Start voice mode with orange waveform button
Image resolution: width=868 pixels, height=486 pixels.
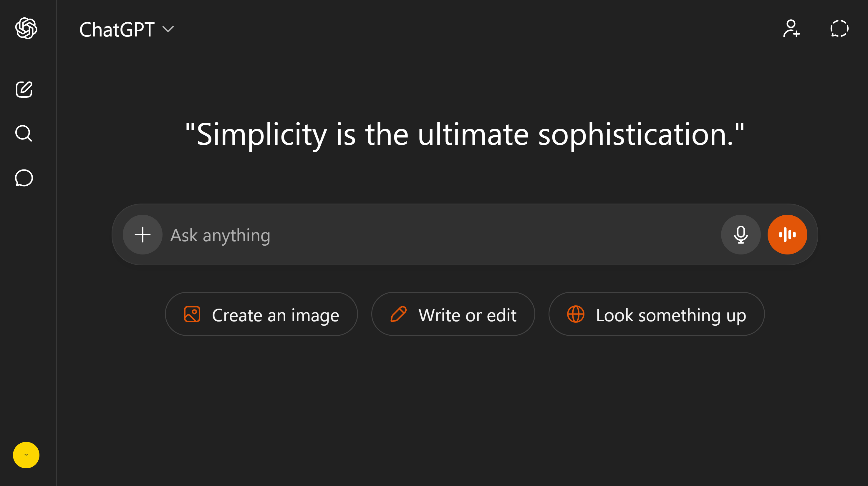[x=787, y=234]
